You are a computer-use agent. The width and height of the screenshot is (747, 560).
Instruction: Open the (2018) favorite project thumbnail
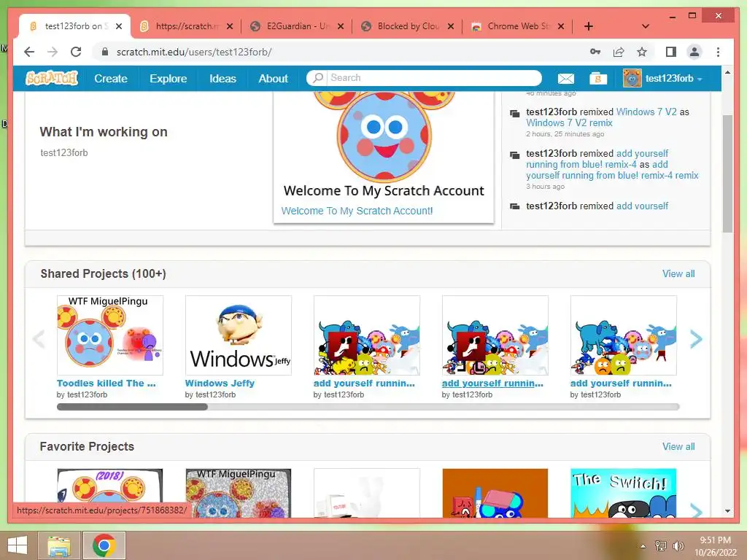tap(110, 486)
